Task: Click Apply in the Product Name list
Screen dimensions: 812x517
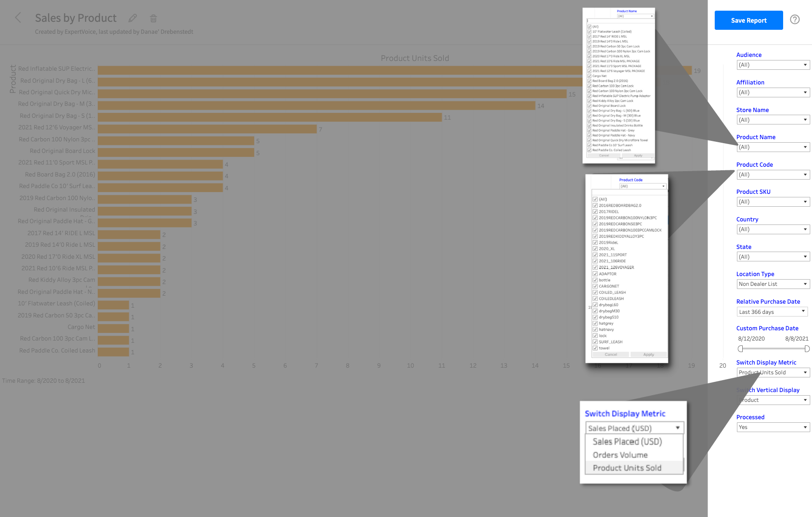Action: point(638,156)
